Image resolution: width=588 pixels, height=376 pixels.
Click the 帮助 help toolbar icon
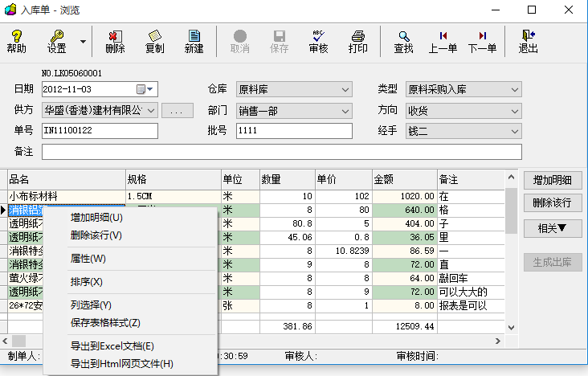[16, 41]
